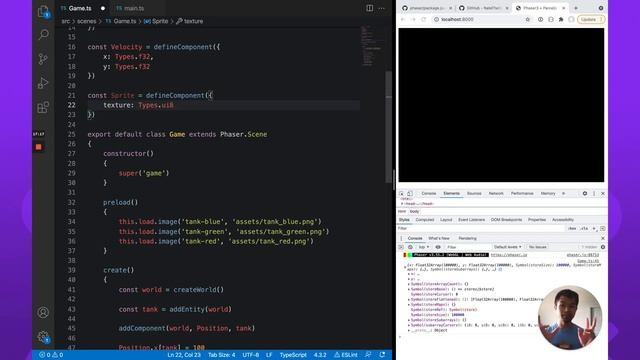The width and height of the screenshot is (640, 360).
Task: Expand Symbol(storeFlattened) console entry
Action: click(409, 300)
